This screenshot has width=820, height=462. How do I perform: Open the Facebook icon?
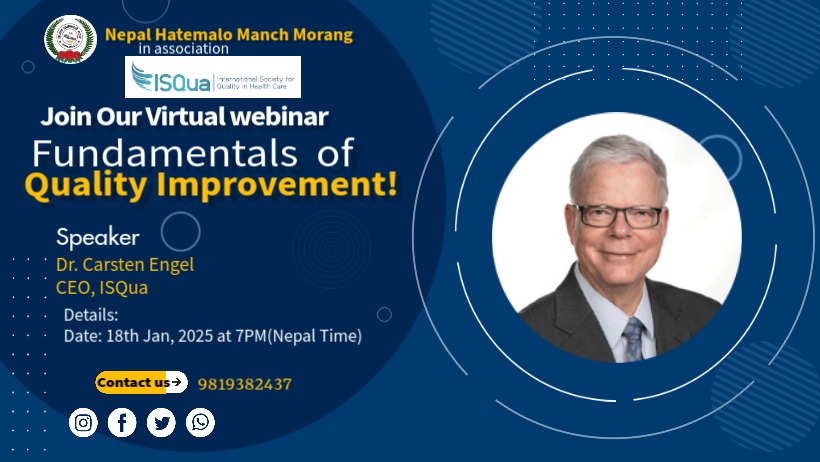pyautogui.click(x=122, y=422)
